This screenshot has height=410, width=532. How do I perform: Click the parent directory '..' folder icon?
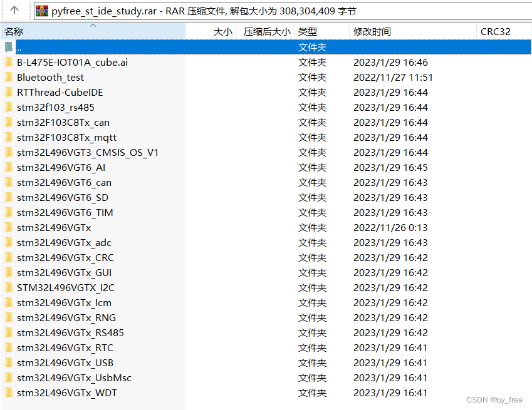[9, 47]
